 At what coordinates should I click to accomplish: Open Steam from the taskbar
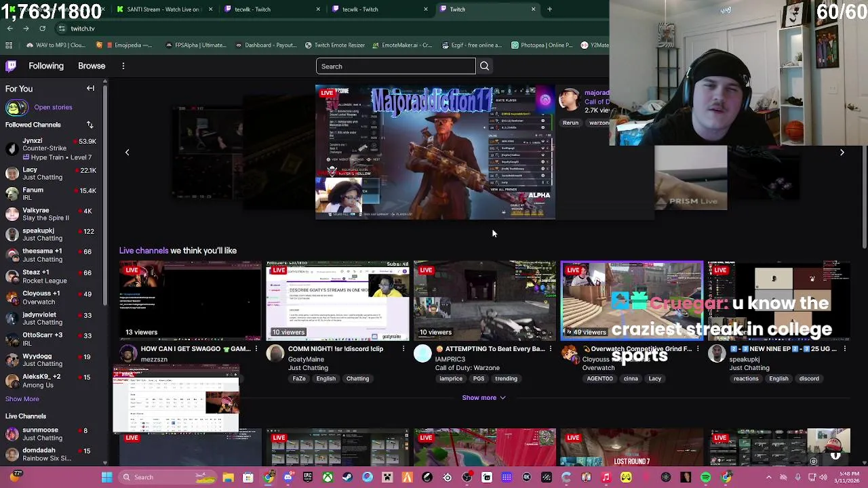[x=347, y=477]
